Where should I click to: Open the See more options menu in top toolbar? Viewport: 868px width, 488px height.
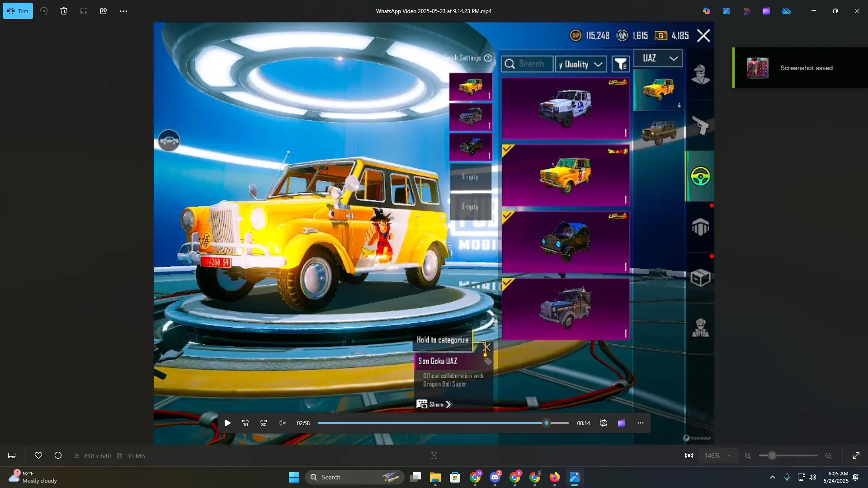pos(123,11)
